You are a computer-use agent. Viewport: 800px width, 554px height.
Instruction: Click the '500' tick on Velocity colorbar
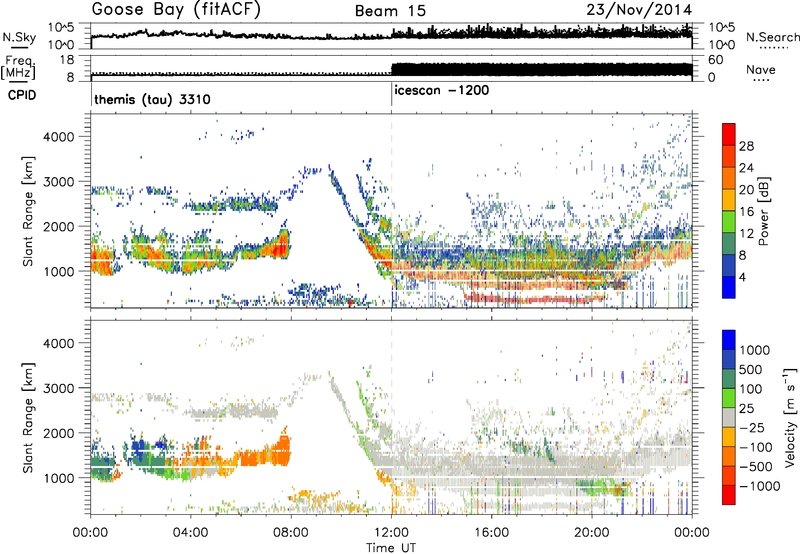point(751,369)
